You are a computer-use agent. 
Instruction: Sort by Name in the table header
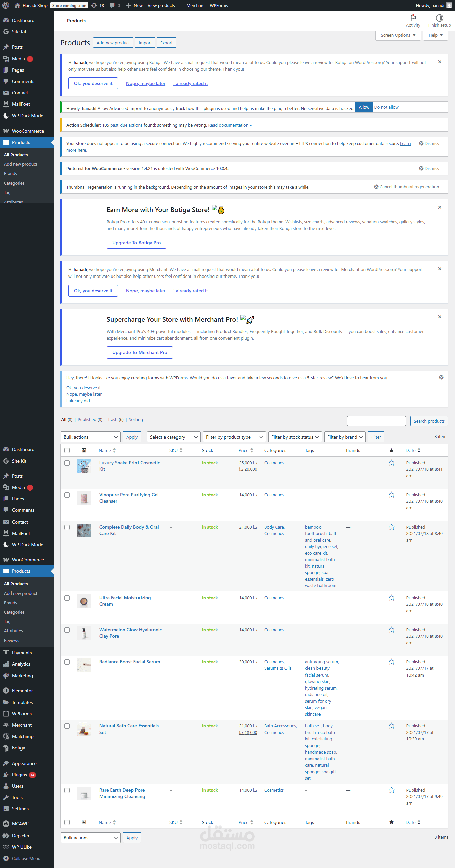pyautogui.click(x=107, y=450)
